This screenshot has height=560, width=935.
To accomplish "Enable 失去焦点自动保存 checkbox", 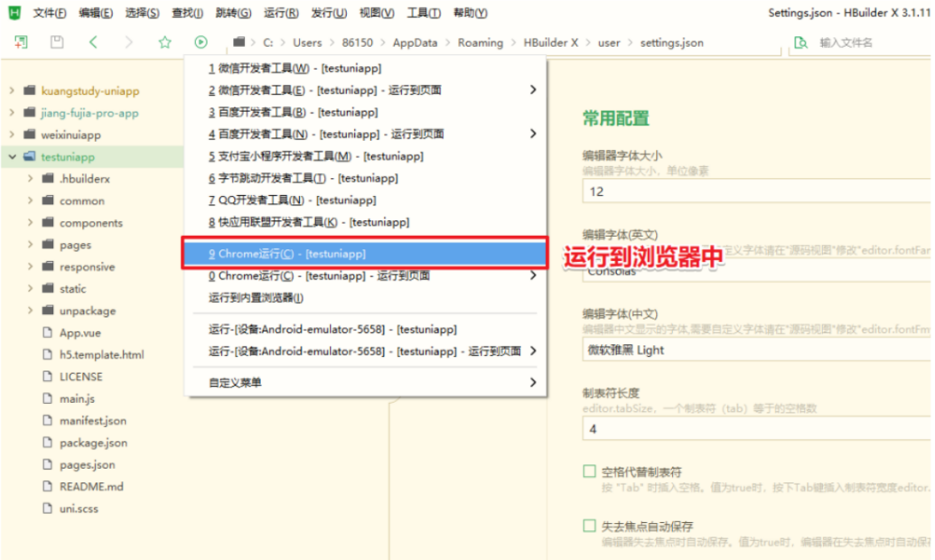I will tap(589, 526).
